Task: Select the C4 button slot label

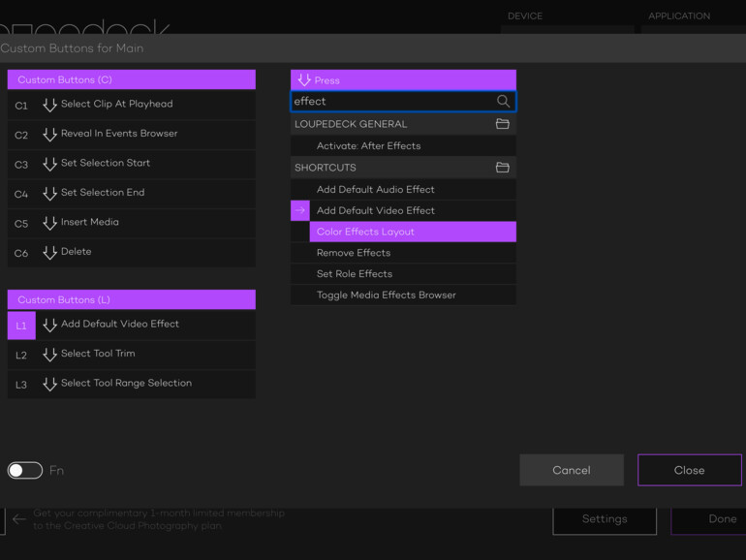Action: (x=21, y=194)
